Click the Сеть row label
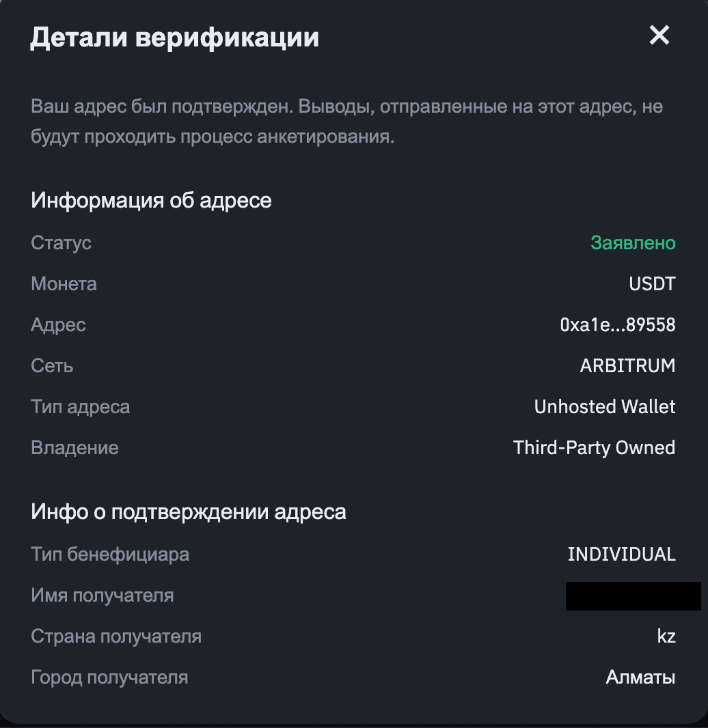Viewport: 708px width, 728px height. pos(51,365)
